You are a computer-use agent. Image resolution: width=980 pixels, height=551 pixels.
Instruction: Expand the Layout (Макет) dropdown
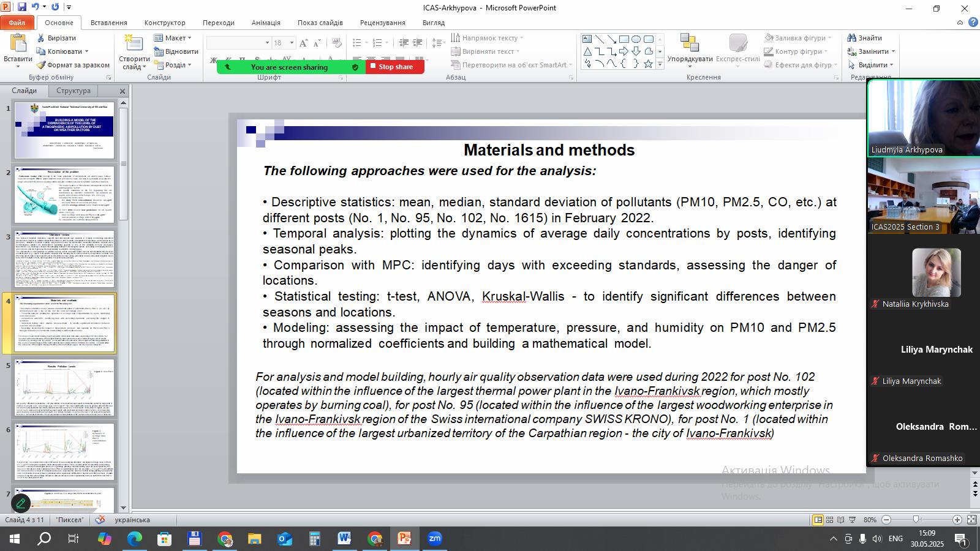click(x=173, y=38)
